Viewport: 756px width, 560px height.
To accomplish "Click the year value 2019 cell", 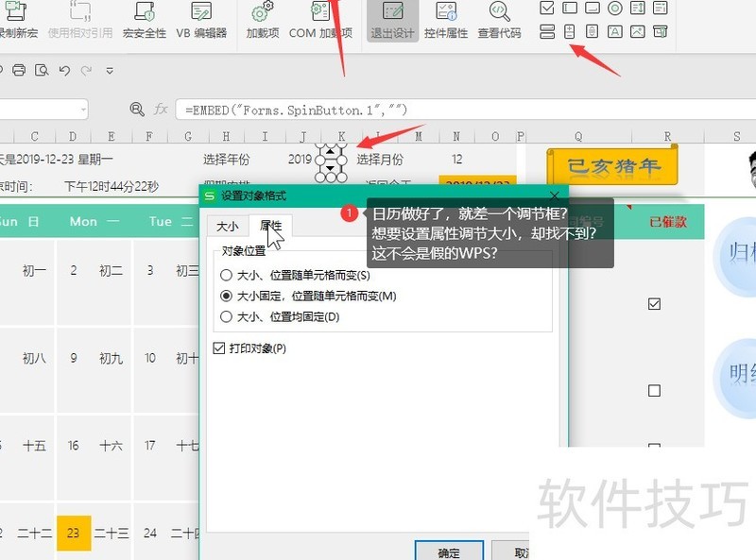I will pyautogui.click(x=300, y=159).
